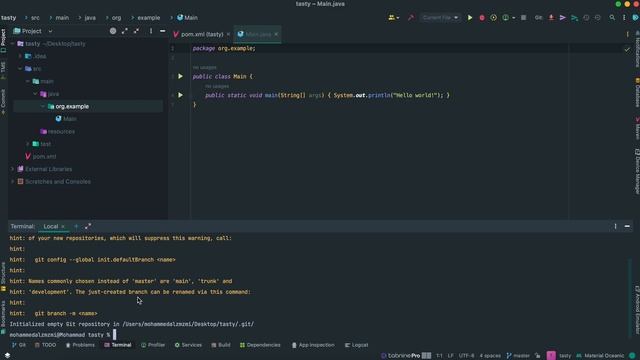Click the Profiler run icon in toolbar

(506, 18)
